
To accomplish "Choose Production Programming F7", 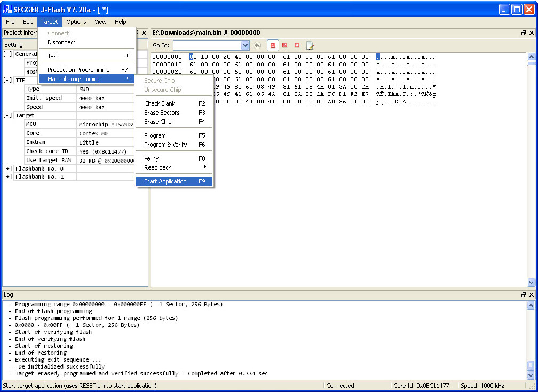I will [87, 70].
